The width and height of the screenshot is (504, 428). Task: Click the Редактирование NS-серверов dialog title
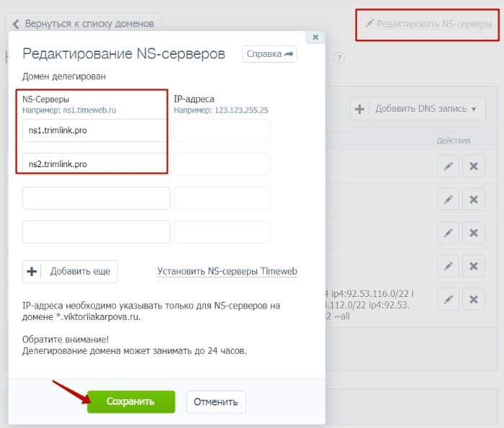coord(124,53)
